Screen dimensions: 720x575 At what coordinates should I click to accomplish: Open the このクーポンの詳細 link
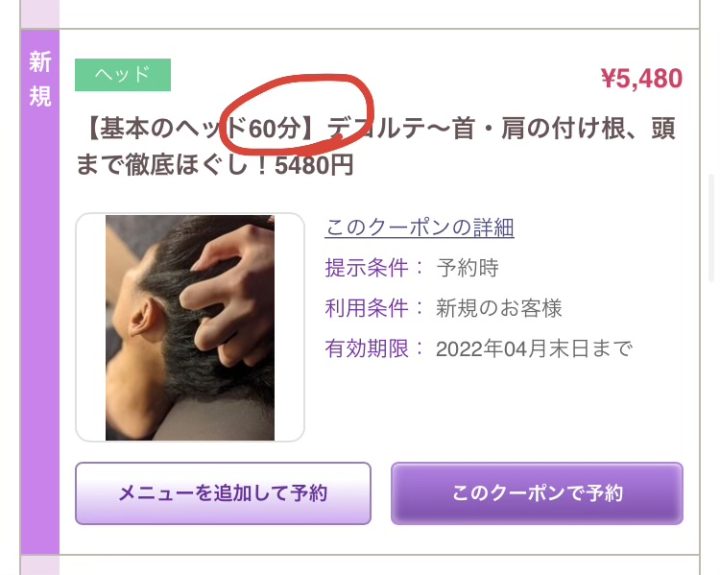[419, 227]
